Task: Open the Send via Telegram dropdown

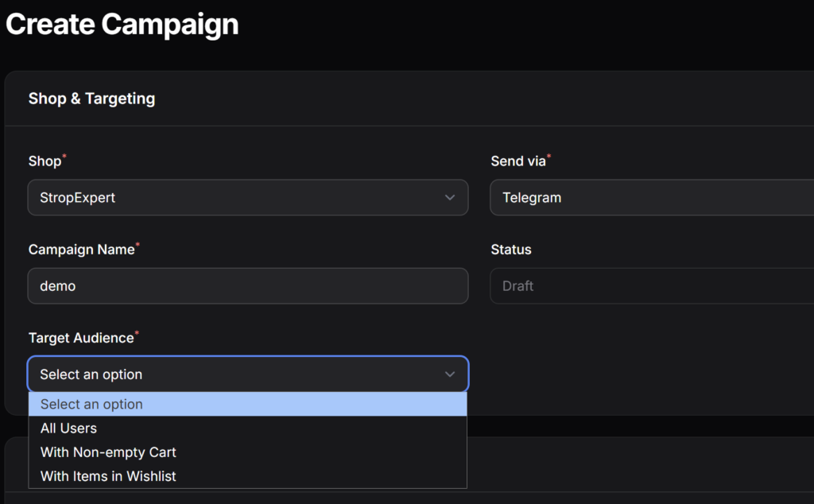Action: point(651,197)
